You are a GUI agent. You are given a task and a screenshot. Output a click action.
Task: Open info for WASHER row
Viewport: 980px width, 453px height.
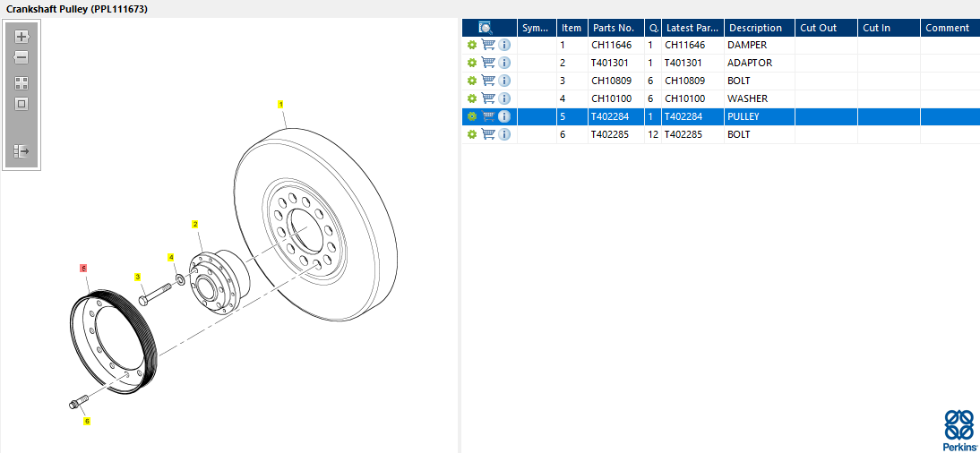[504, 98]
